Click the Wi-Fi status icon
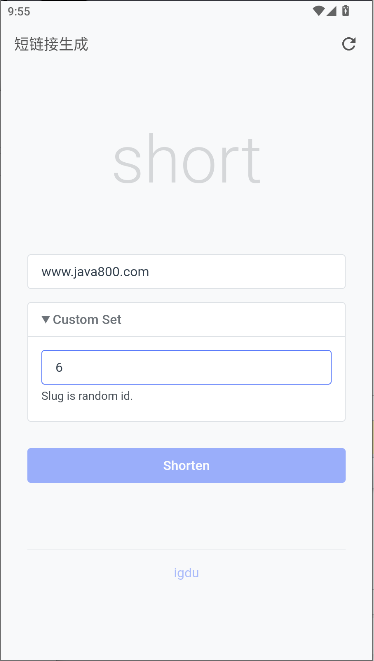Screen dimensions: 374x661 pos(318,11)
